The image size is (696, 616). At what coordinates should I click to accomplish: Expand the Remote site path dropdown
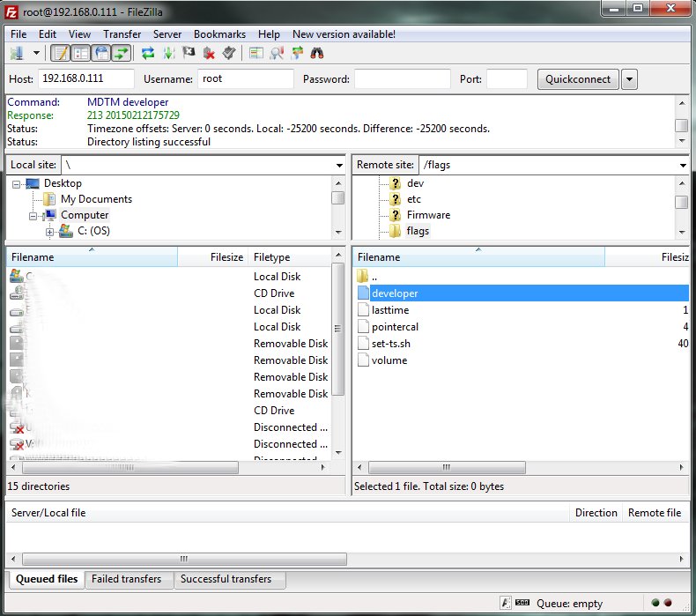(x=682, y=165)
